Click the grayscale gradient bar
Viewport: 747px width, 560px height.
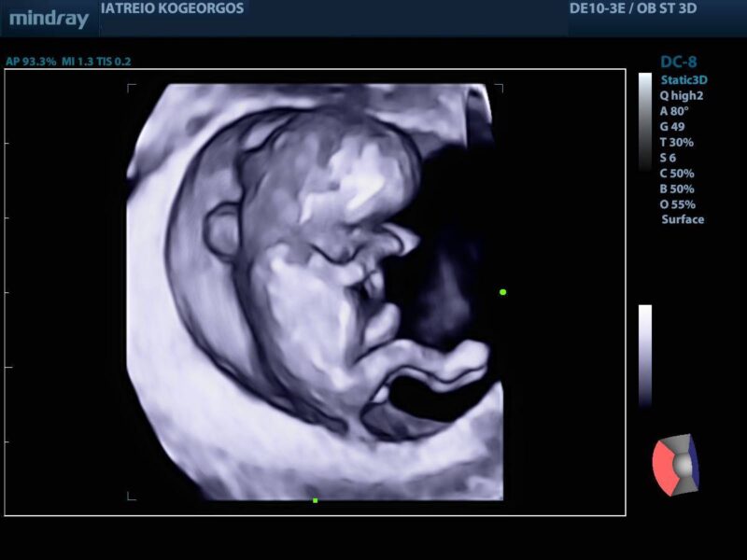(645, 122)
